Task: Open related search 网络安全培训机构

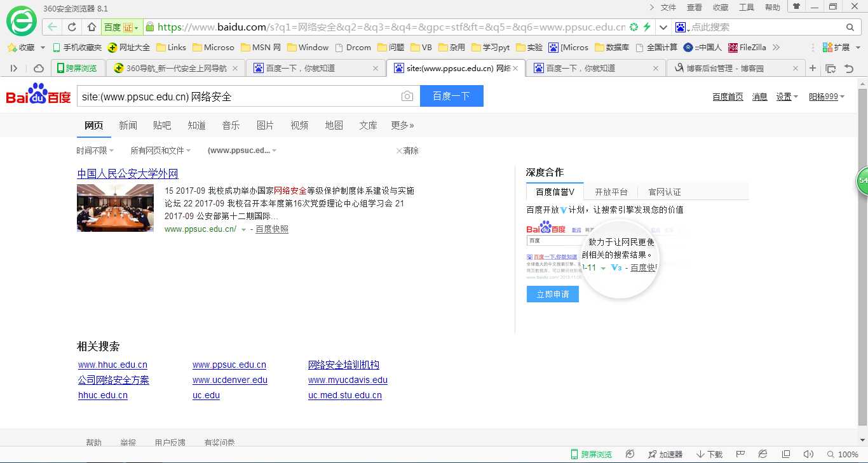Action: point(344,365)
